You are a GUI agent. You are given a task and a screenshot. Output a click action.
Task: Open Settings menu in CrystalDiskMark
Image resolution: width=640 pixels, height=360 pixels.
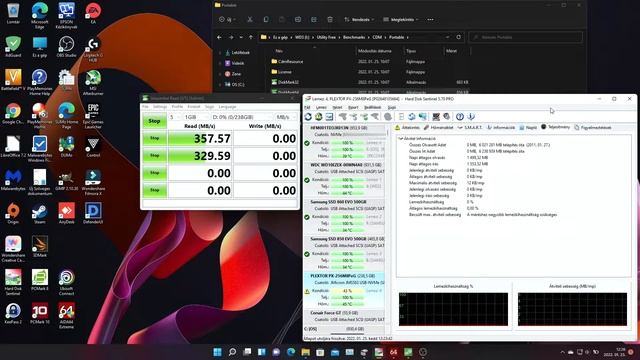click(x=160, y=107)
